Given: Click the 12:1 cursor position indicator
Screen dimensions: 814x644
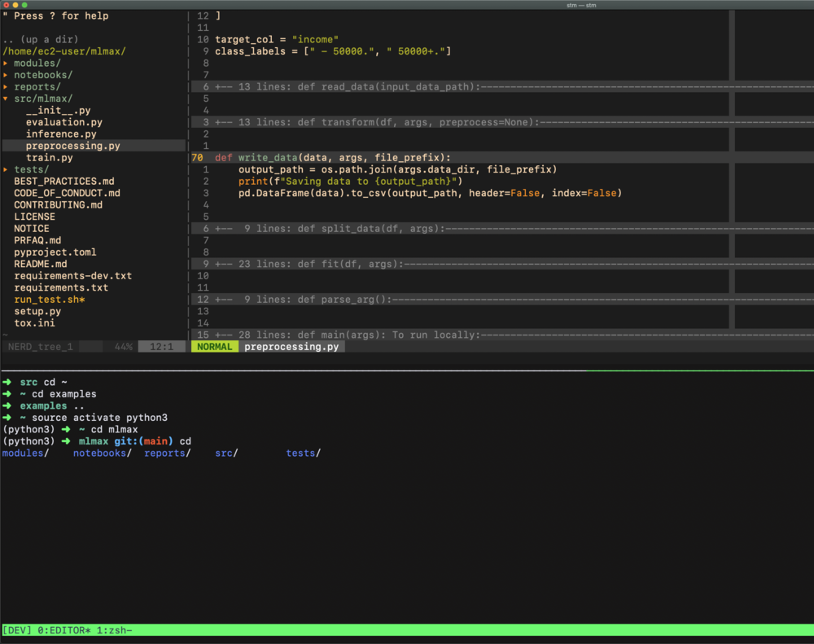Looking at the screenshot, I should point(161,346).
